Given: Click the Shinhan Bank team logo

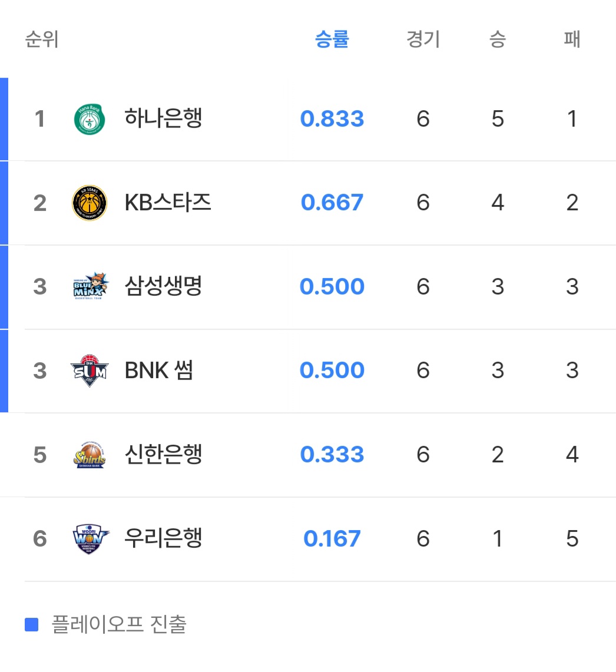Looking at the screenshot, I should 90,455.
